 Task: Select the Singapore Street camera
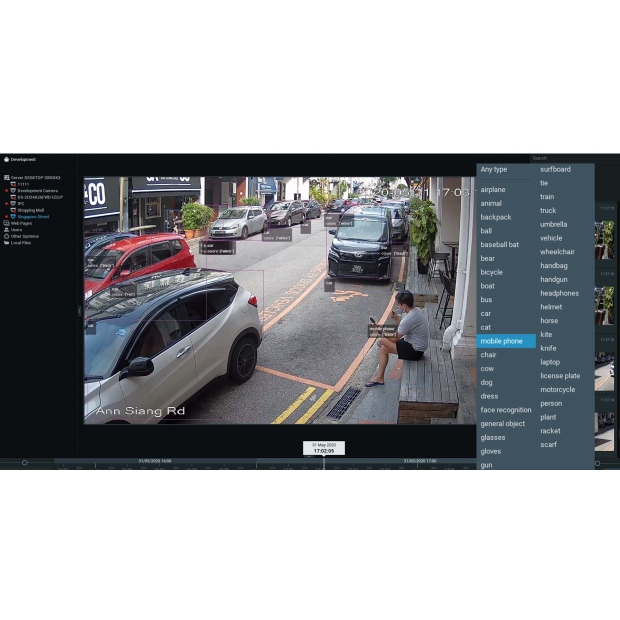point(33,216)
